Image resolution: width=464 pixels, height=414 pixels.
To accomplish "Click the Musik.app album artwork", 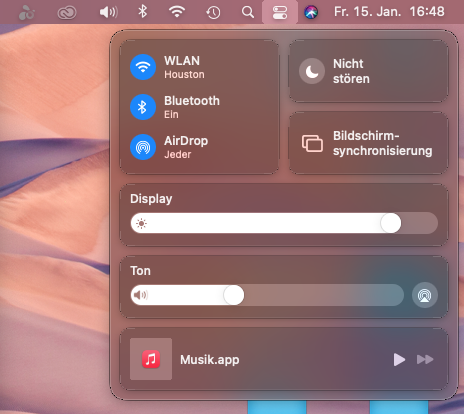I will click(151, 359).
